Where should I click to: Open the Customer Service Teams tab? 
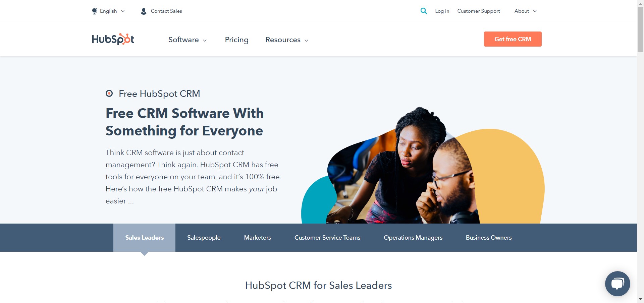click(x=327, y=238)
